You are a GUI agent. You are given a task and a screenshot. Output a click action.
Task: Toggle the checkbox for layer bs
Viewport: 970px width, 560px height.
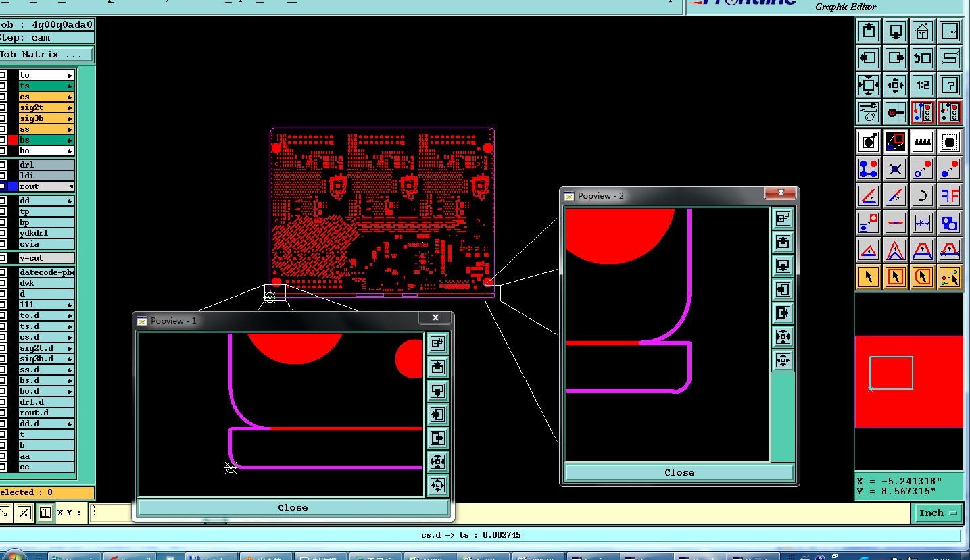pos(3,140)
